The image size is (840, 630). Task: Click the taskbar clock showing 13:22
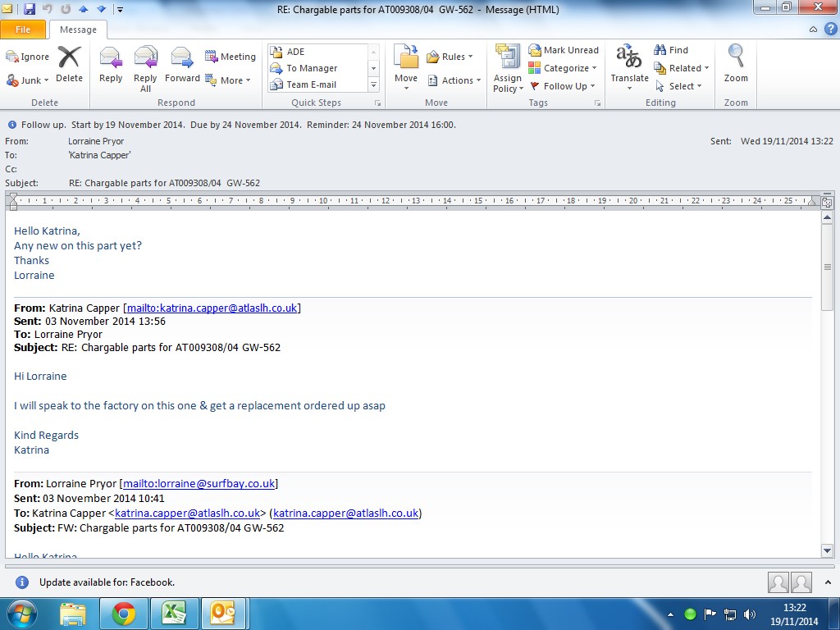[x=794, y=608]
